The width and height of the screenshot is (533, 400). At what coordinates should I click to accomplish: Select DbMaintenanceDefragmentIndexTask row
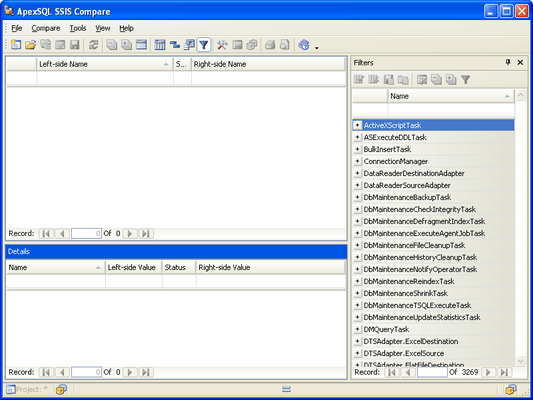tap(433, 221)
